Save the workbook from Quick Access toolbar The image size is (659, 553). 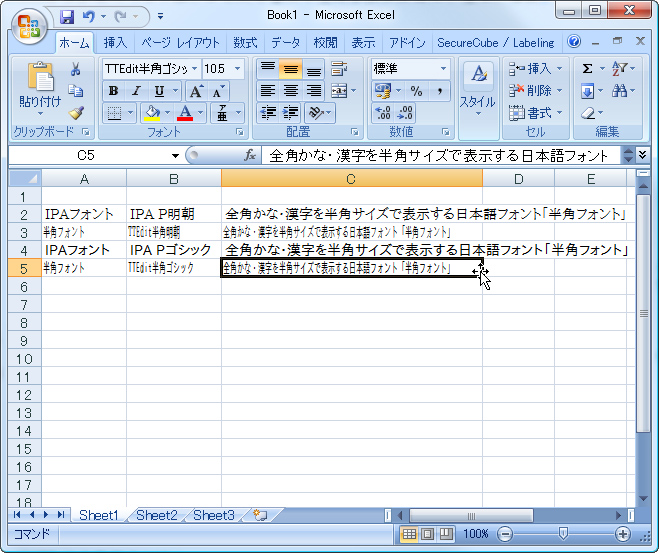pyautogui.click(x=67, y=16)
